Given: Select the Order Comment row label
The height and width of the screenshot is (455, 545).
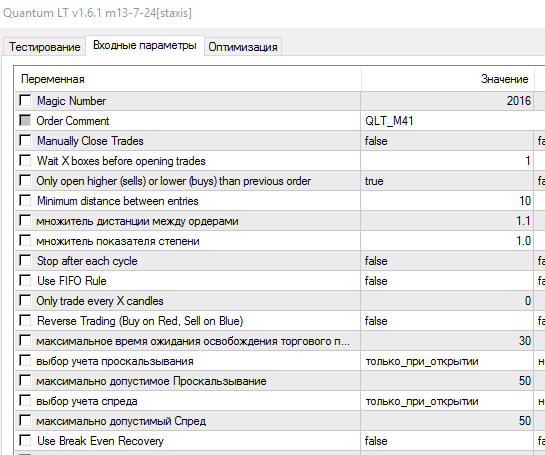Looking at the screenshot, I should (73, 121).
